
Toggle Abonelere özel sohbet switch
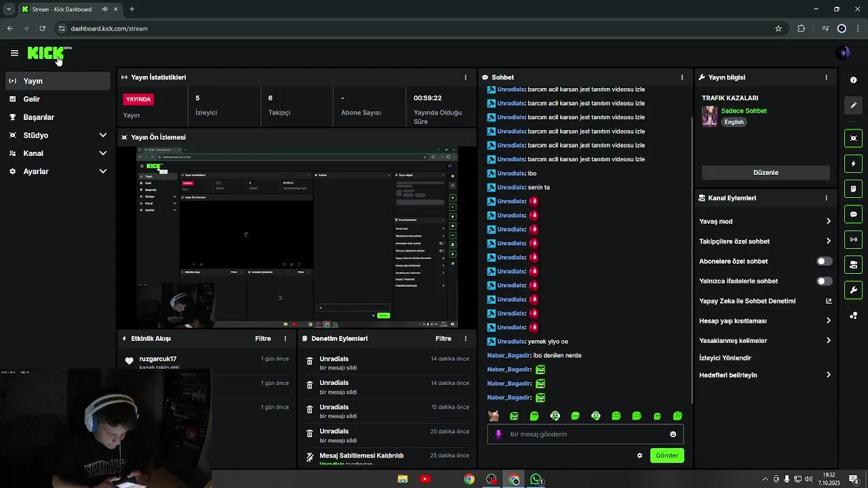click(824, 261)
